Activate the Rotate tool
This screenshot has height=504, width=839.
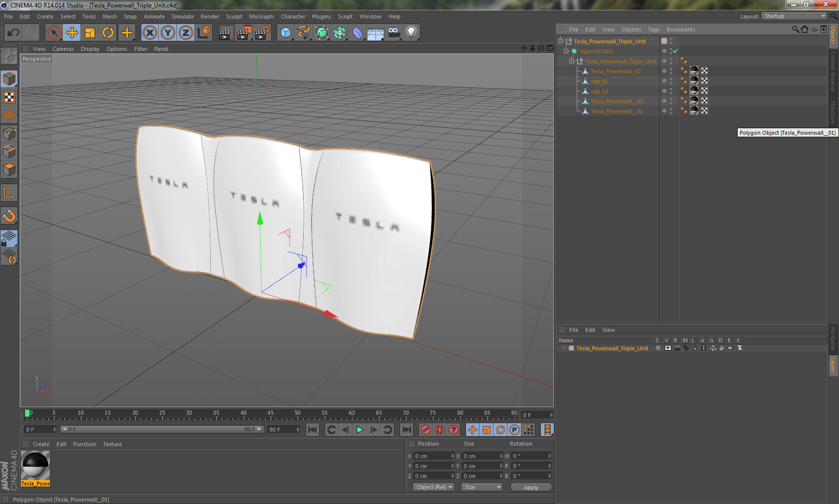click(108, 33)
